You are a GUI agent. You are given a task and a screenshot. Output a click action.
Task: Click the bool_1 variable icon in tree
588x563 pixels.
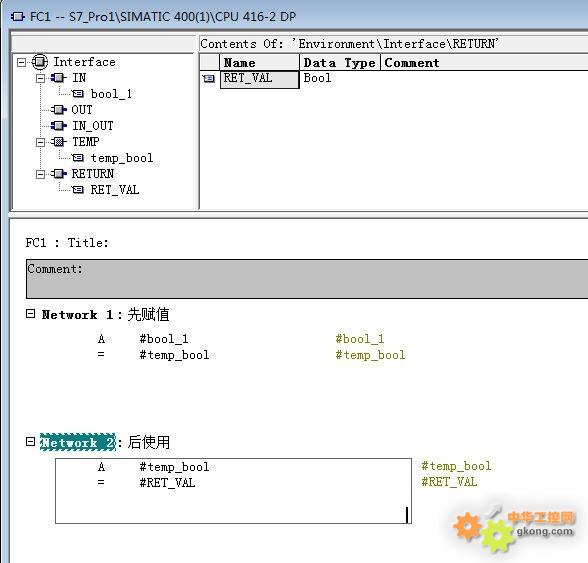(x=78, y=94)
